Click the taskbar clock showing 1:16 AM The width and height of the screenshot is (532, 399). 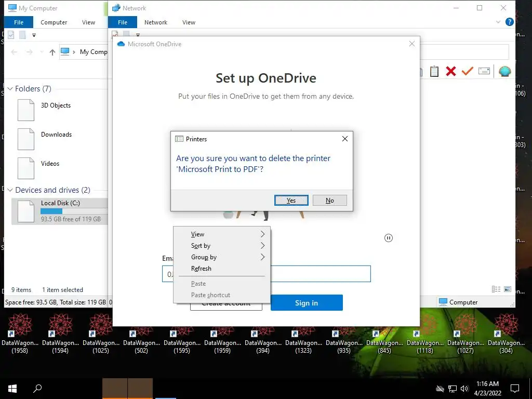coord(487,389)
